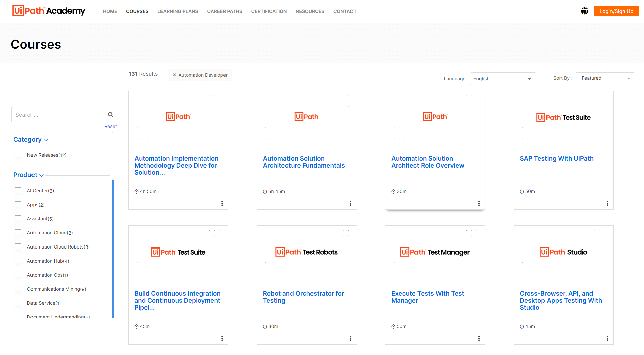Open options menu on Build Continuous Integration card

click(x=222, y=338)
